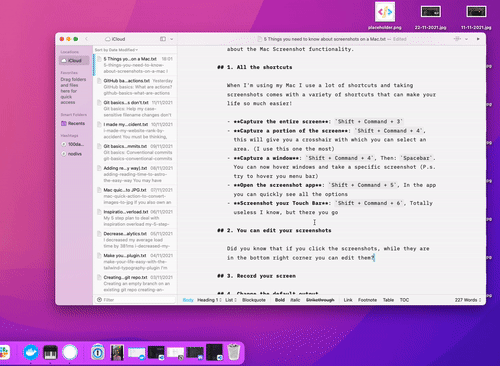Toggle Bold formatting in the format bar
Screen dimensions: 500x366
(280, 300)
